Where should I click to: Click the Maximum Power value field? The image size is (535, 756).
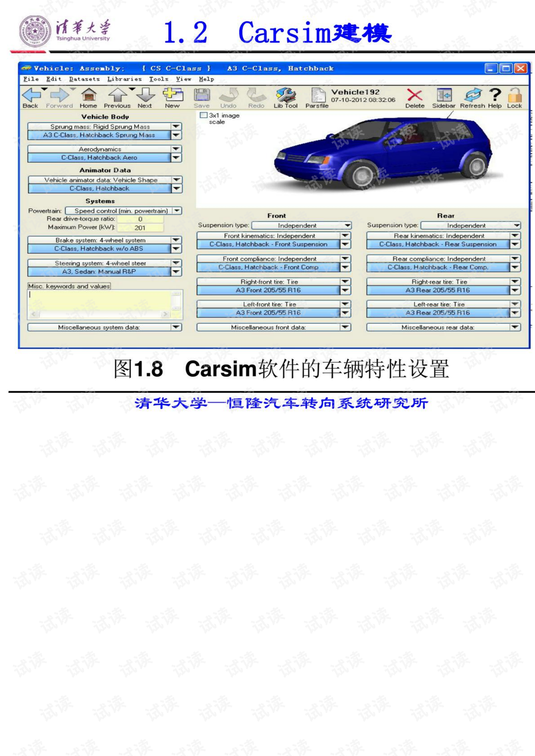tap(140, 227)
